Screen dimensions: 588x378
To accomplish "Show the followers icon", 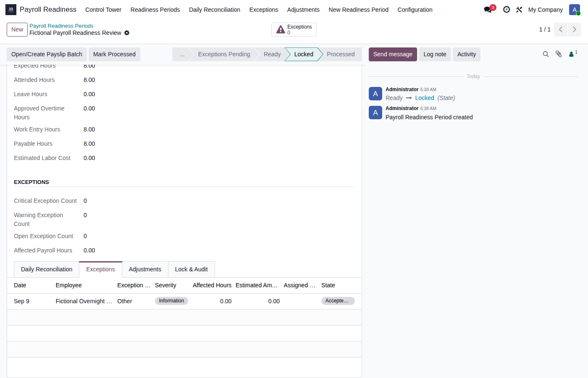I will [x=573, y=54].
